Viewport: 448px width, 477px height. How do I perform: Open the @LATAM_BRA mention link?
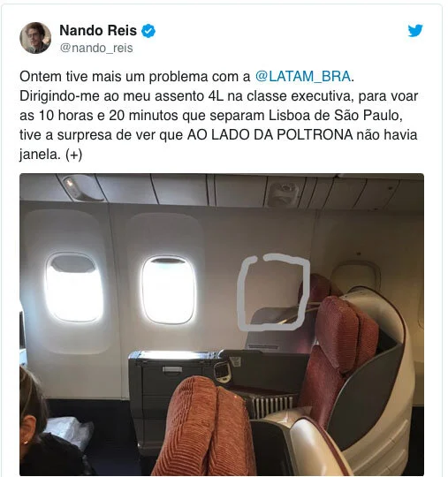303,76
